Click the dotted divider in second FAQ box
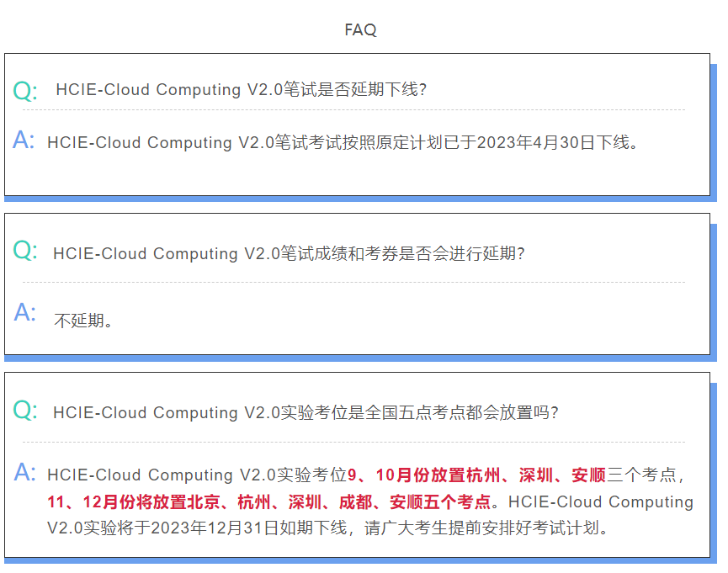This screenshot has width=728, height=573. pyautogui.click(x=353, y=282)
